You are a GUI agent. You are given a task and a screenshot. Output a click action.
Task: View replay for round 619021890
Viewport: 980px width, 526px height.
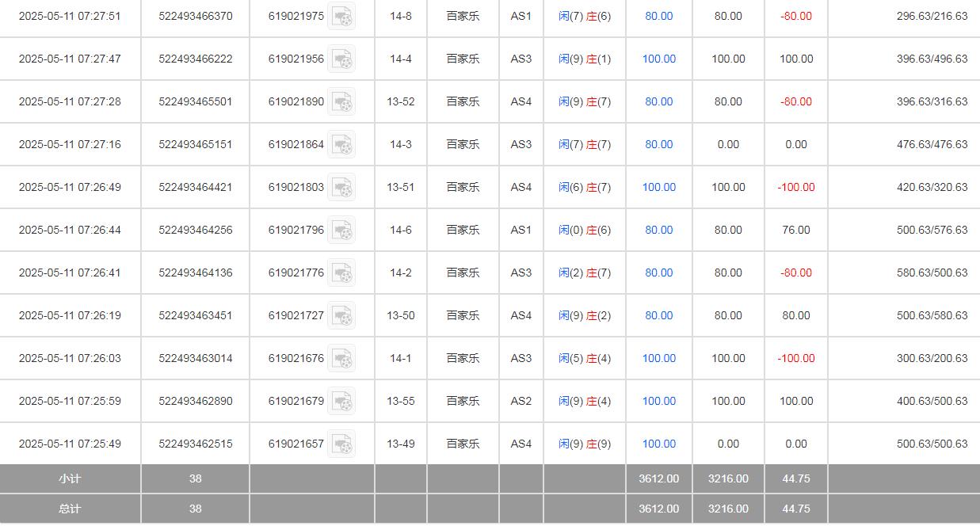tap(342, 101)
